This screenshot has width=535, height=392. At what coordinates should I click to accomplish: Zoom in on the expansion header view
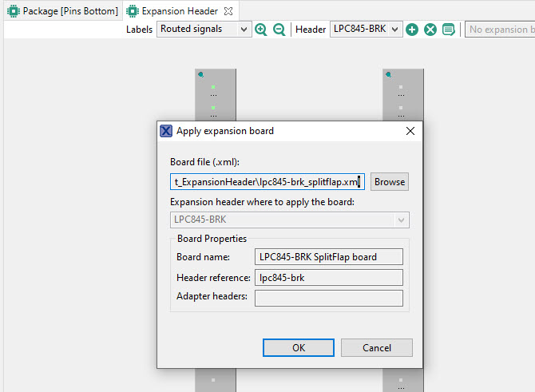pos(260,30)
